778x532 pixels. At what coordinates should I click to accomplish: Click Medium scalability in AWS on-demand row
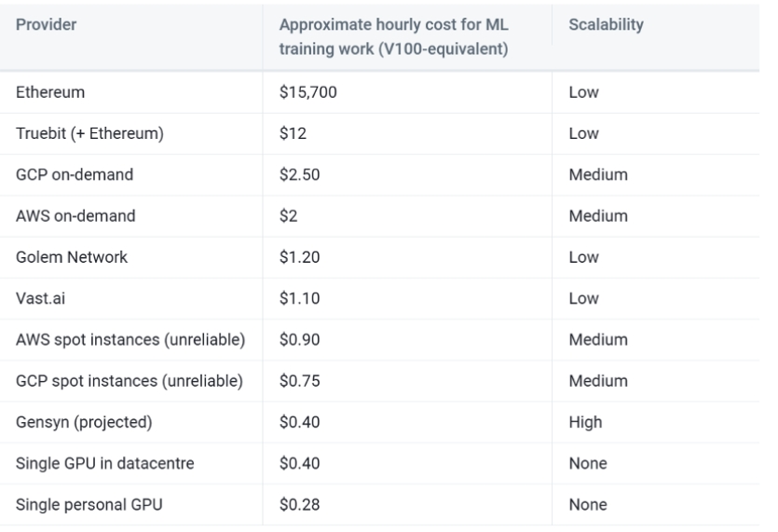(598, 216)
